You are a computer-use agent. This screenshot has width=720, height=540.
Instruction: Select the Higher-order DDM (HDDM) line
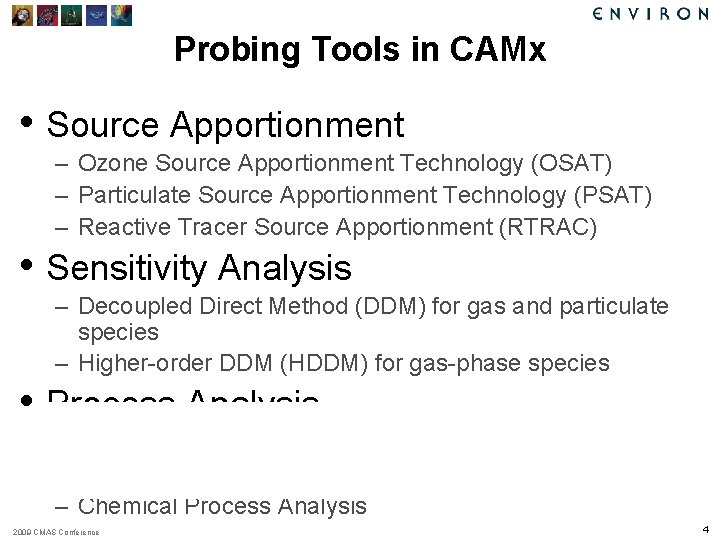[x=344, y=363]
